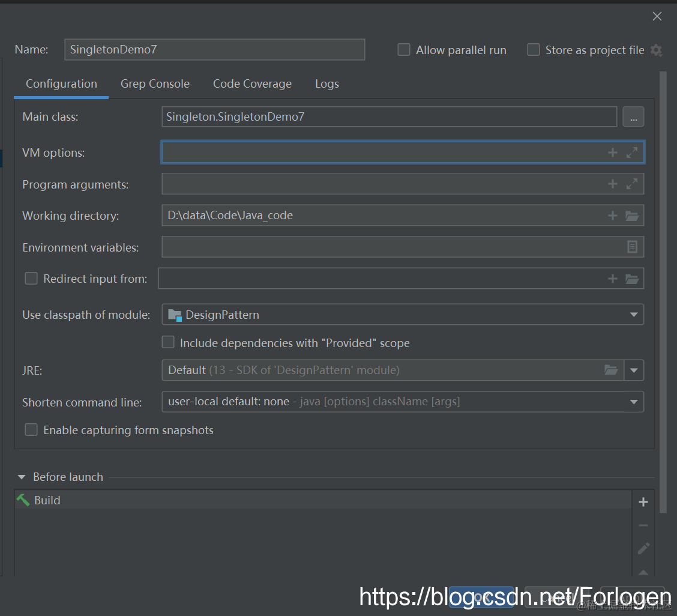The width and height of the screenshot is (677, 616).
Task: Toggle Store as project file checkbox
Action: [x=533, y=50]
